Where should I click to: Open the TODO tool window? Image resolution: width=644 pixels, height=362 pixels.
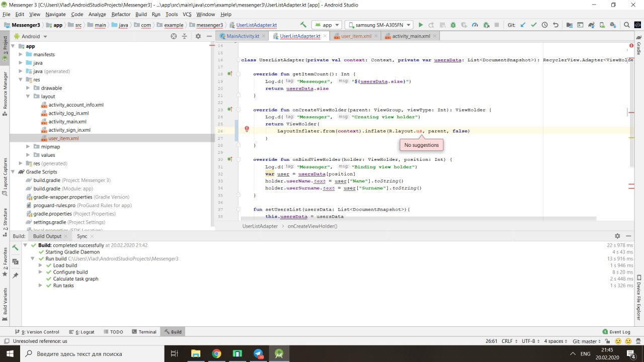coord(113,332)
